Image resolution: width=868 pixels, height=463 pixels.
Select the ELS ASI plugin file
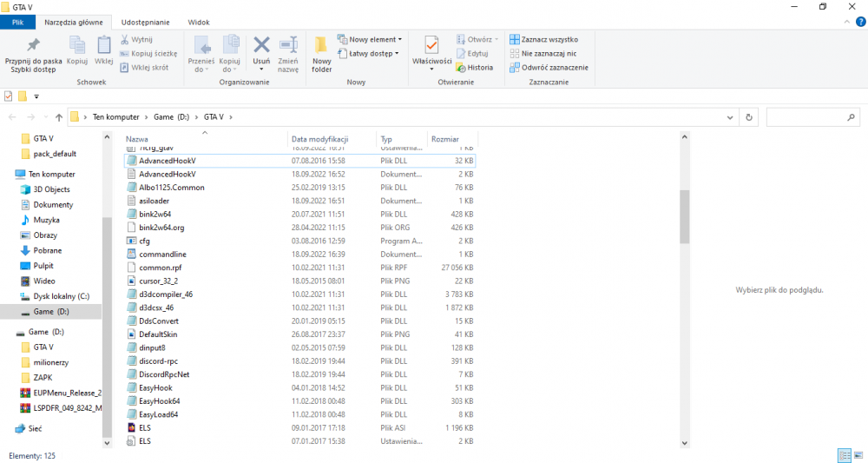(x=299, y=427)
